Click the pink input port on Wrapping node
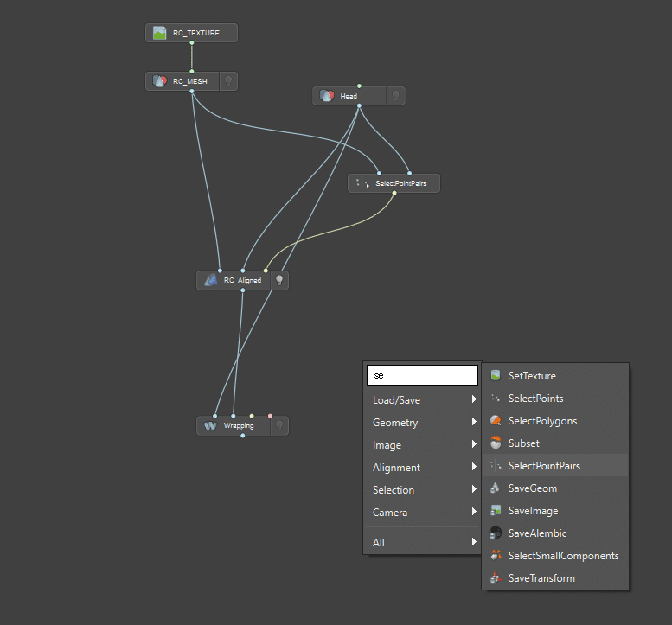The image size is (672, 625). [x=270, y=416]
